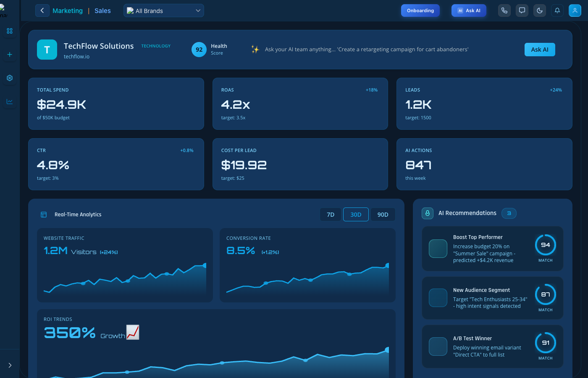Click the "$24.9K" total spend value
The height and width of the screenshot is (378, 588).
point(61,105)
